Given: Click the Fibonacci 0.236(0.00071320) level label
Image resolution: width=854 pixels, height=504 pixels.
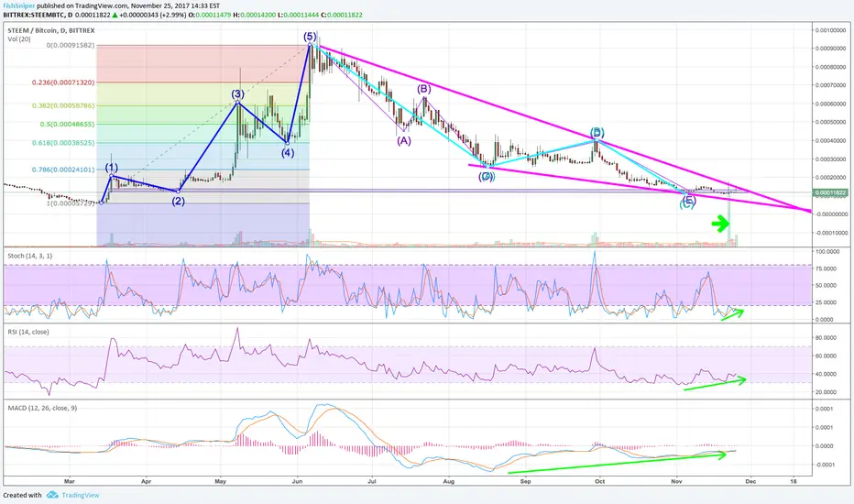Looking at the screenshot, I should click(x=63, y=82).
